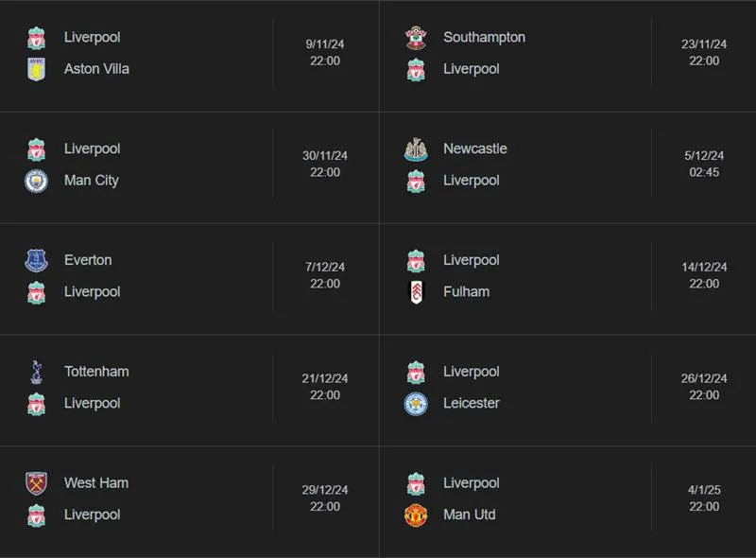
Task: Click the Newcastle United badge
Action: point(414,148)
